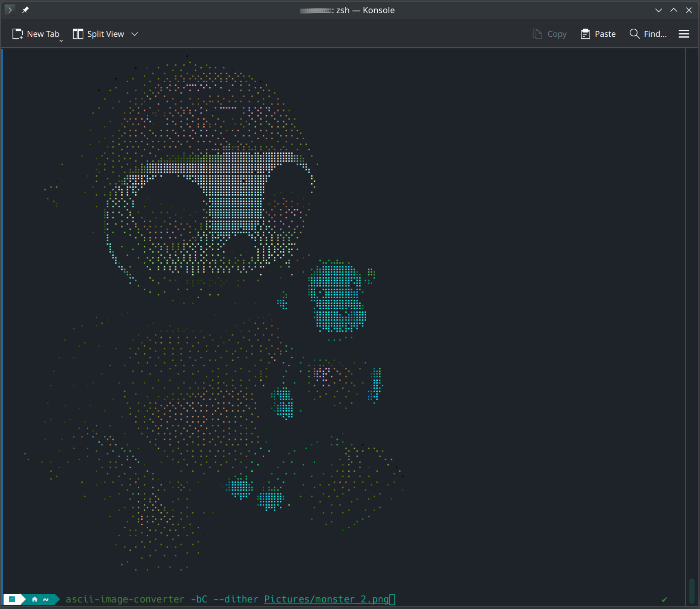Click the Paste clipboard icon
This screenshot has width=700, height=609.
pos(585,34)
